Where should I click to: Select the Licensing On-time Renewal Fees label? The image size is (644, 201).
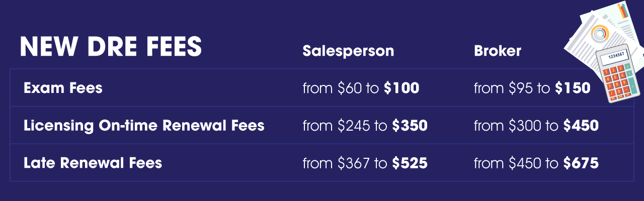pyautogui.click(x=144, y=126)
